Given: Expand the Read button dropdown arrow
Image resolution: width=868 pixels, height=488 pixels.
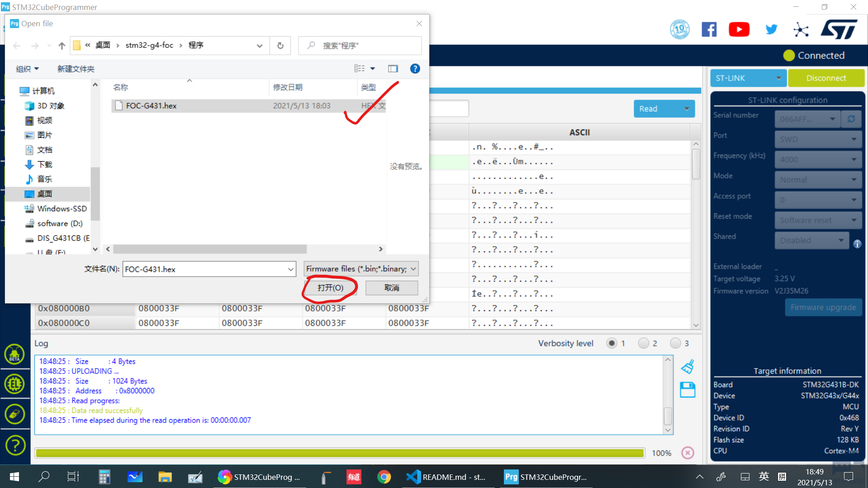Looking at the screenshot, I should 687,109.
